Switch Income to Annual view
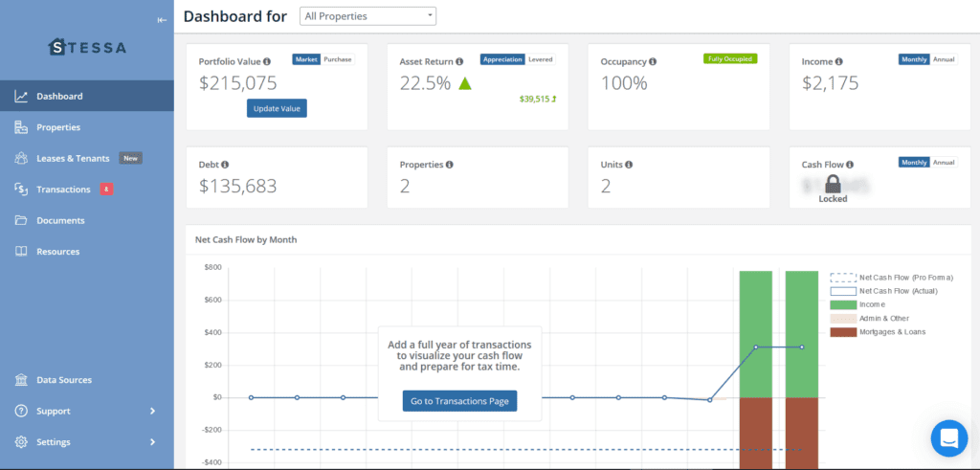The height and width of the screenshot is (470, 980). click(x=944, y=59)
